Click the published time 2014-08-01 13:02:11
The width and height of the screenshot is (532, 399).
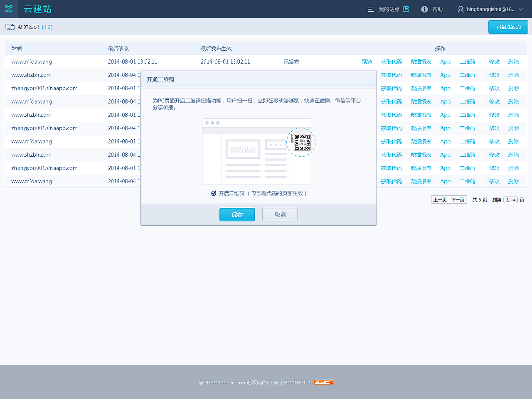click(225, 62)
